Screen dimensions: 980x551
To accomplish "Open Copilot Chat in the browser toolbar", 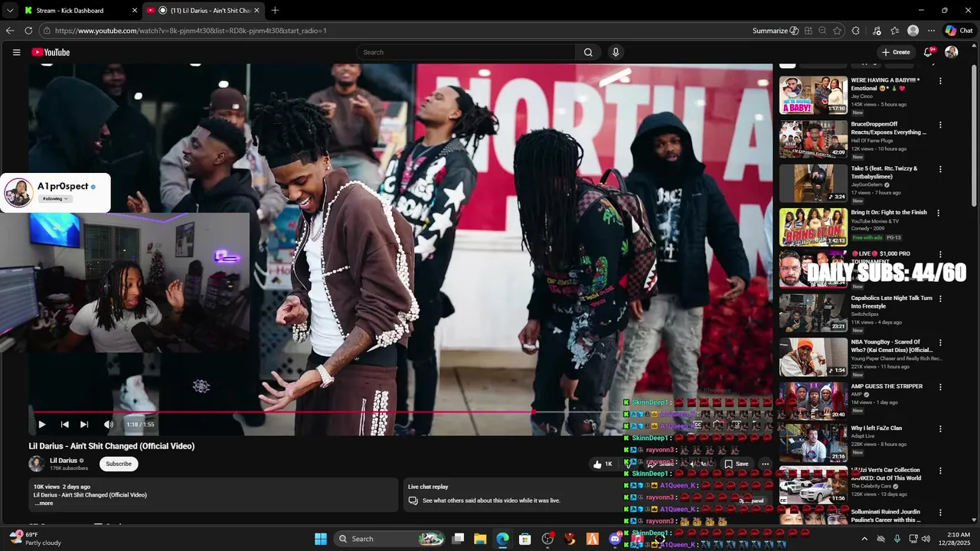I will tap(959, 31).
